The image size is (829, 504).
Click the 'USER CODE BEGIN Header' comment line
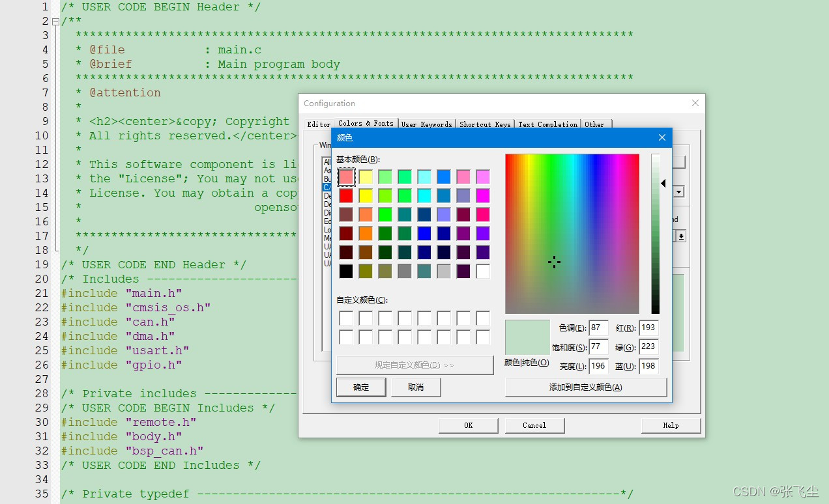tap(160, 7)
